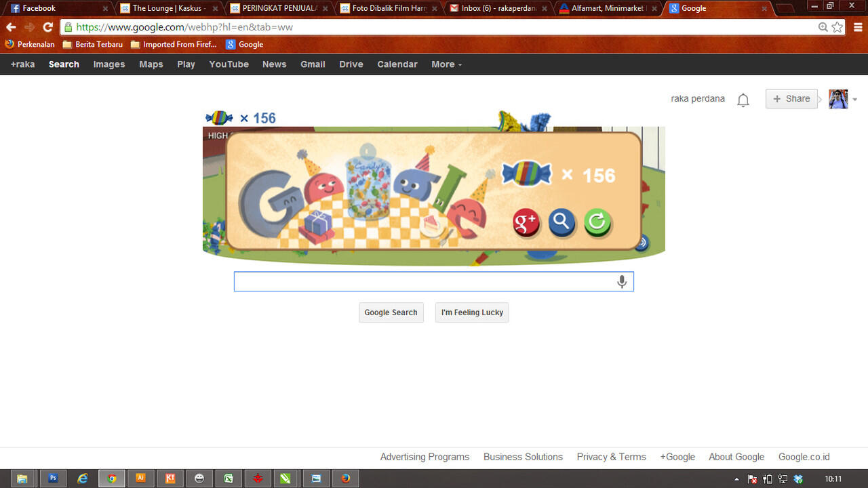Replay the doodle game with green refresh button

[x=597, y=222]
